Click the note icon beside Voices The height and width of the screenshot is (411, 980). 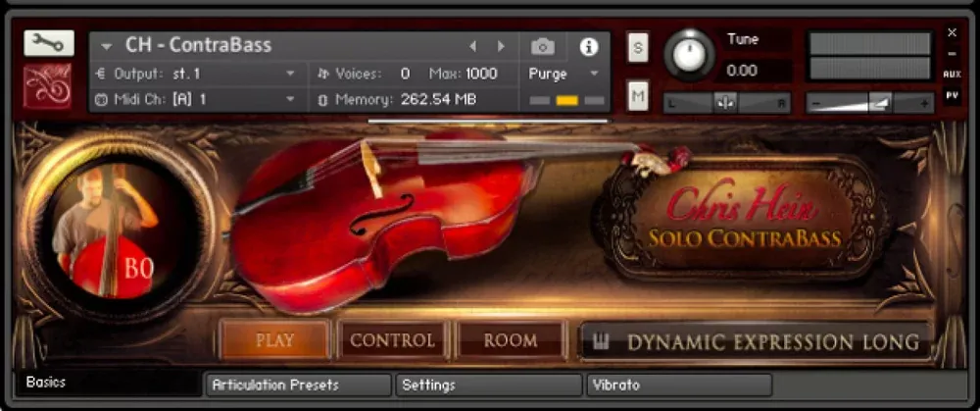323,74
